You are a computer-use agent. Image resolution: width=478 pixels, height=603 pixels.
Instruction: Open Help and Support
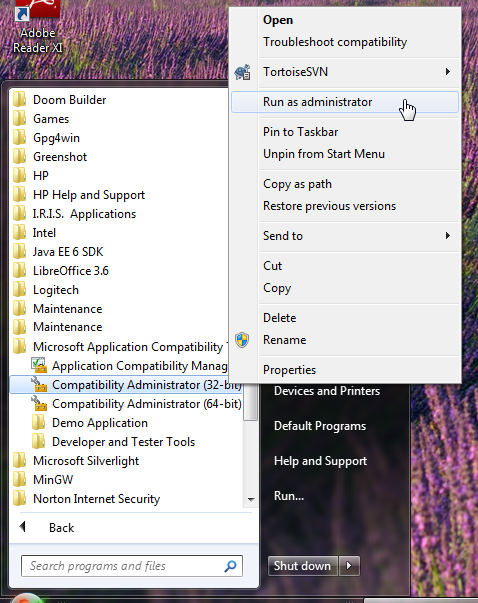(x=320, y=461)
